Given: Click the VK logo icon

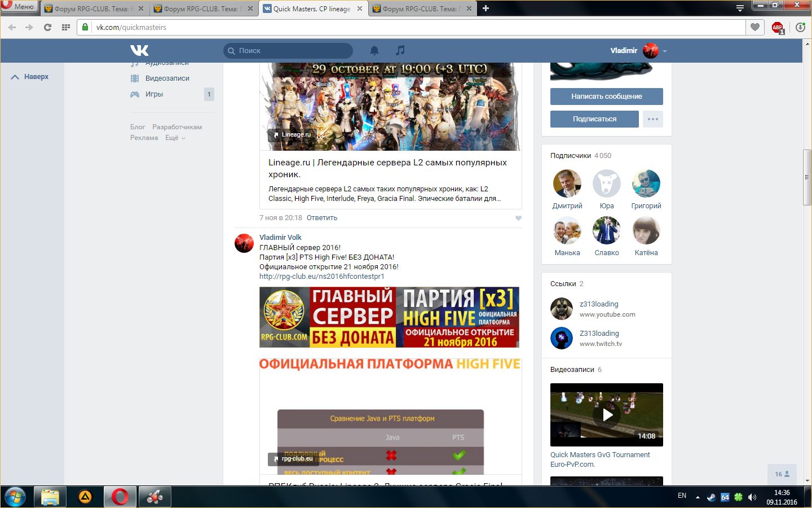Looking at the screenshot, I should (x=139, y=50).
